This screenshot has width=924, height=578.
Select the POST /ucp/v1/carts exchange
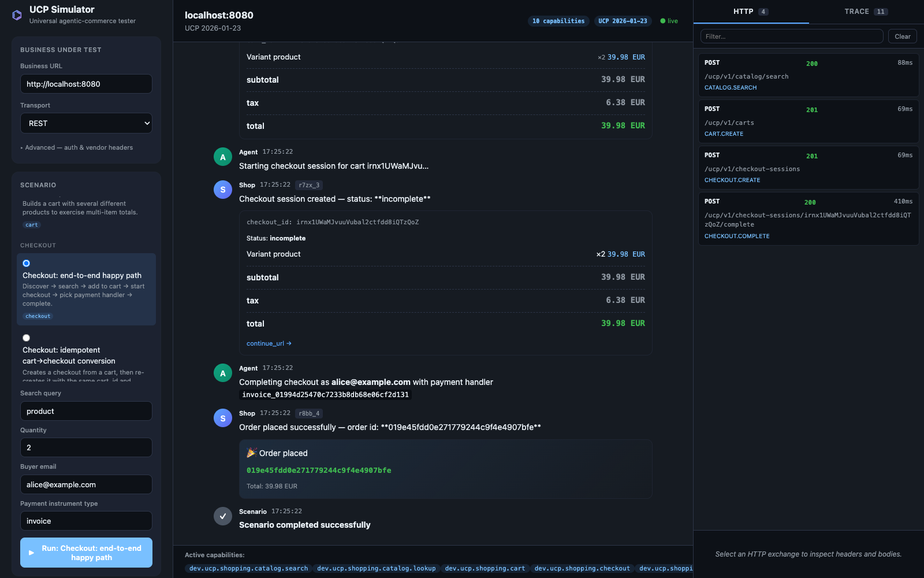pyautogui.click(x=808, y=121)
